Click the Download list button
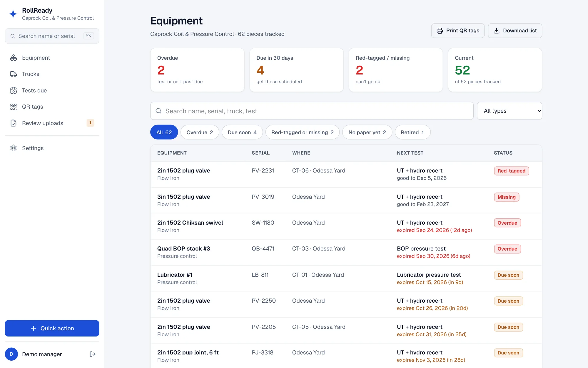Screen dimensions: 588x368 click(x=515, y=31)
